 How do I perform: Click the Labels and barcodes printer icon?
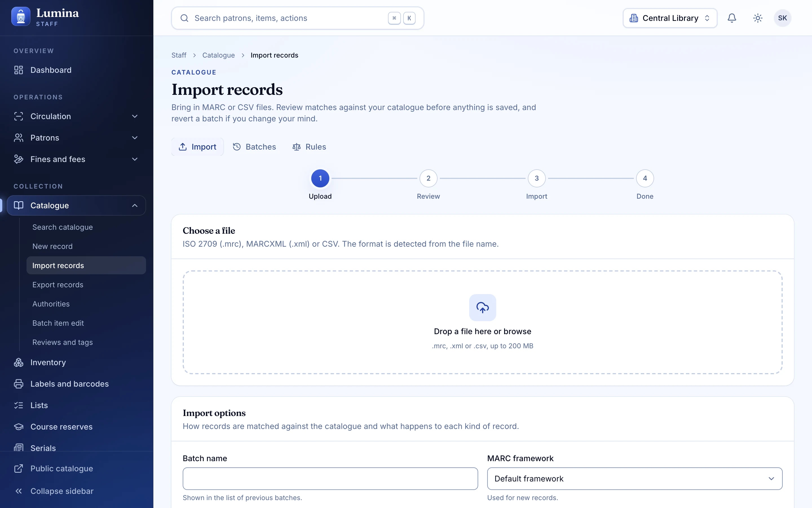[18, 384]
